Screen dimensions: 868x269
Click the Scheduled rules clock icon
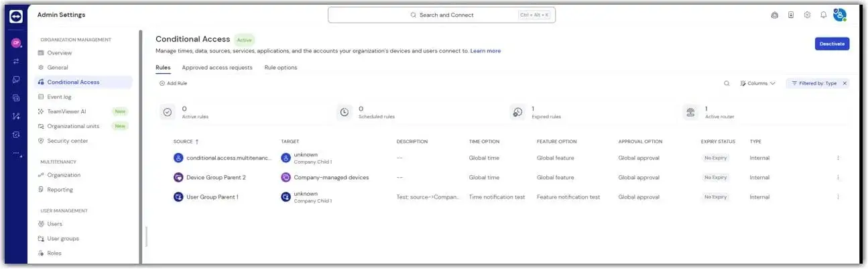[345, 113]
